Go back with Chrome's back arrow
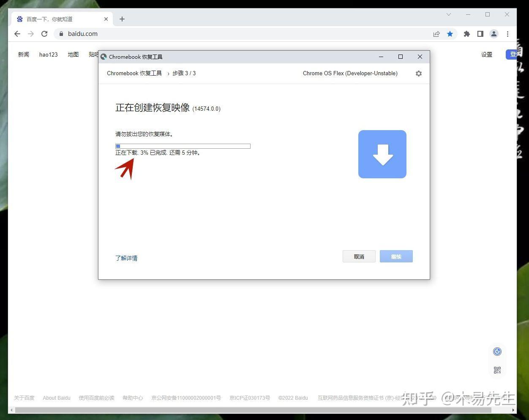 17,34
